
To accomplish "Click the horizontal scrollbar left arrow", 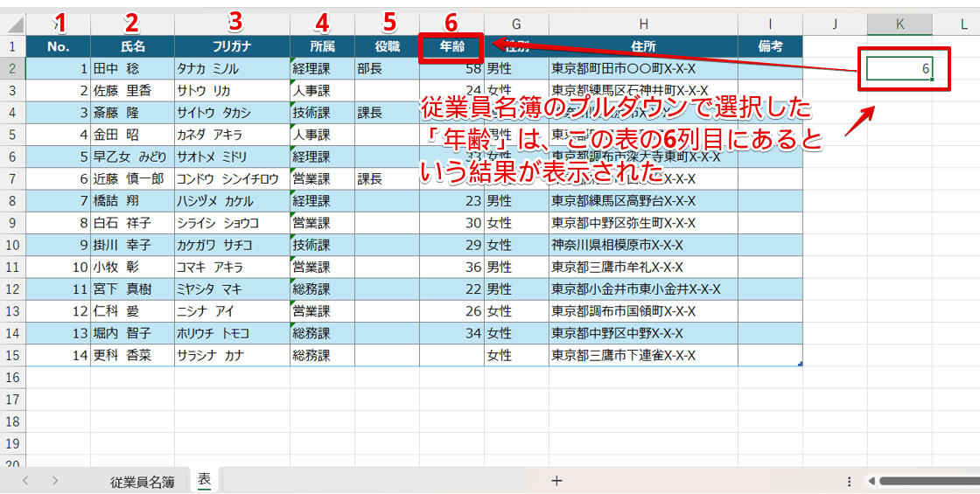I will pyautogui.click(x=871, y=482).
